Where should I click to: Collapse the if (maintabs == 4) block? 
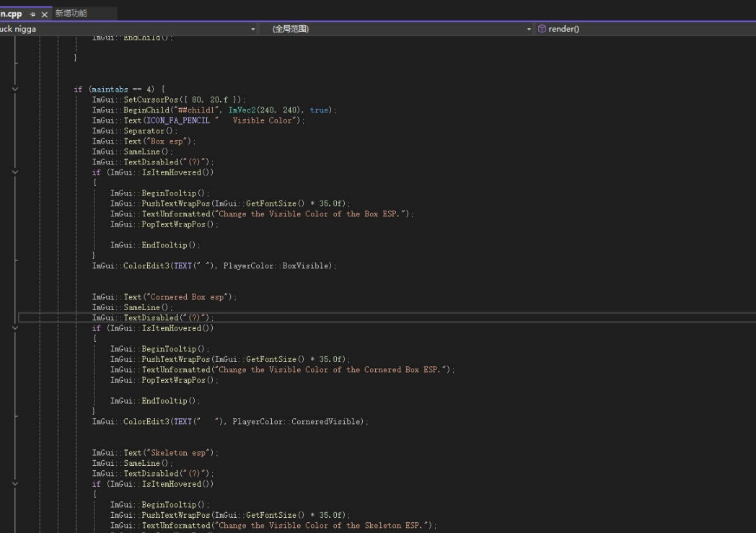pos(15,89)
